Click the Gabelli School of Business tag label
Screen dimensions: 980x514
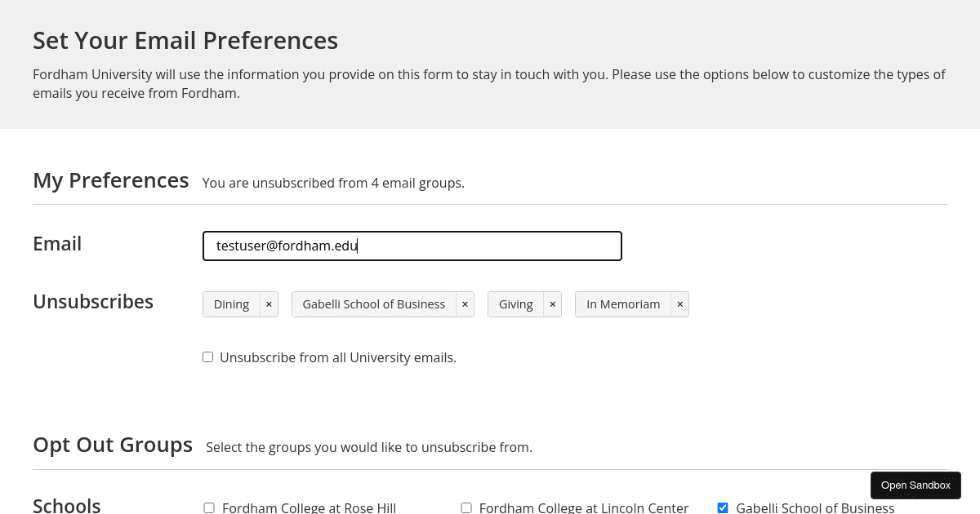[373, 304]
